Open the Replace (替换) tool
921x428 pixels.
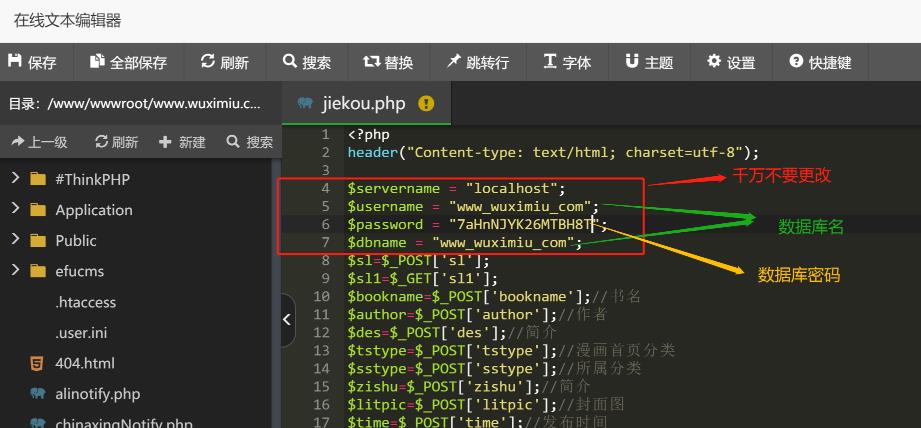[x=388, y=63]
